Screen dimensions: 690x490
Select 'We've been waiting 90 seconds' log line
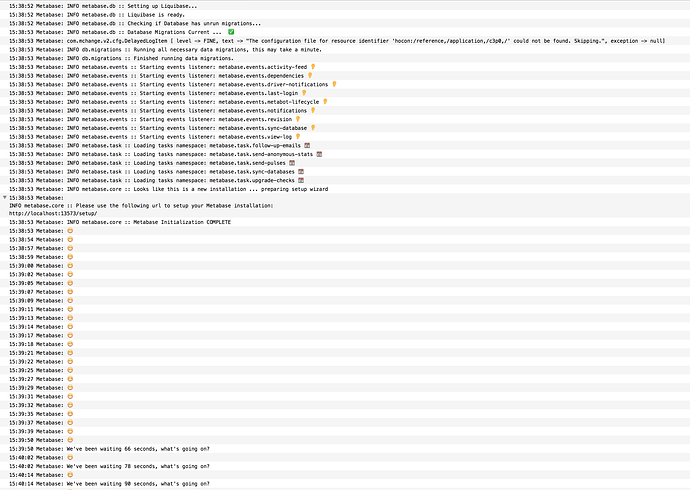pos(345,484)
